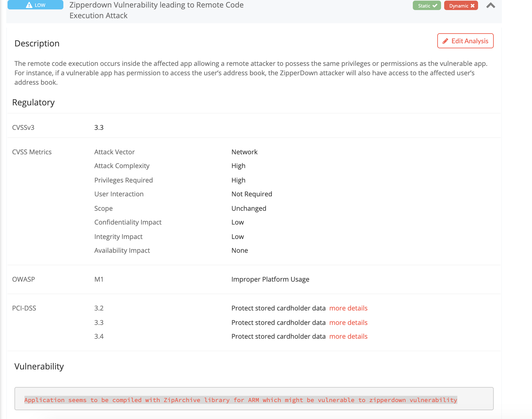The image size is (532, 419).
Task: Open more details for PCI-DSS 3.4
Action: (x=348, y=336)
